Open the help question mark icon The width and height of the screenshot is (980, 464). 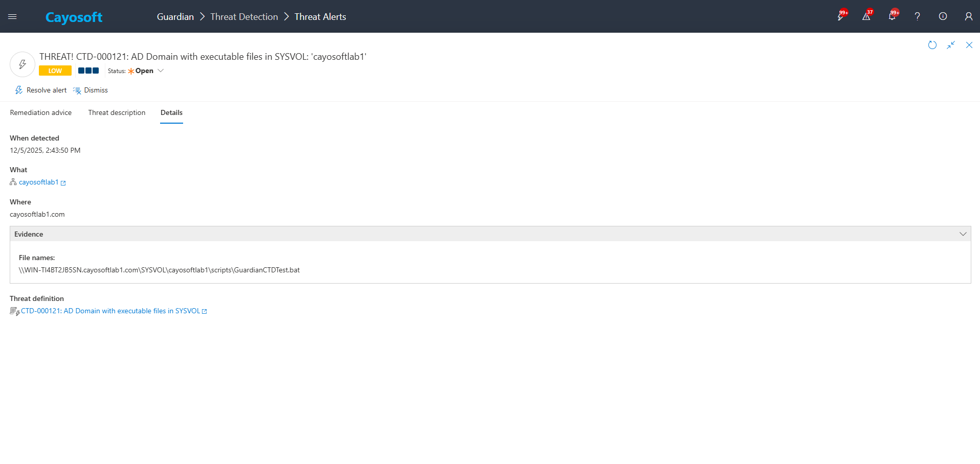(917, 16)
